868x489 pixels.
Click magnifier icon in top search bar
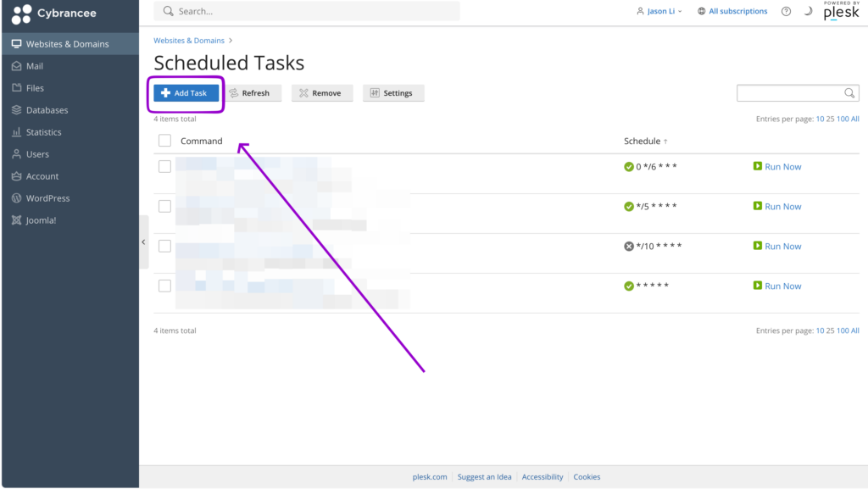[169, 11]
